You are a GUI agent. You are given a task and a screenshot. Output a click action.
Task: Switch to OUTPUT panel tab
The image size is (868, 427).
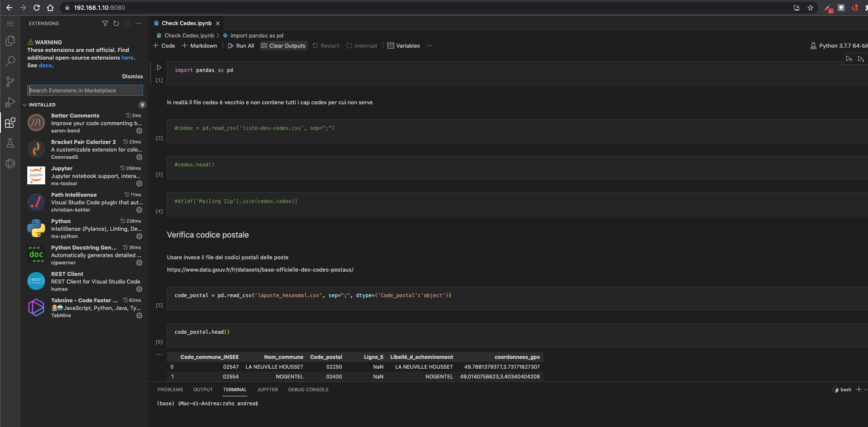tap(203, 390)
